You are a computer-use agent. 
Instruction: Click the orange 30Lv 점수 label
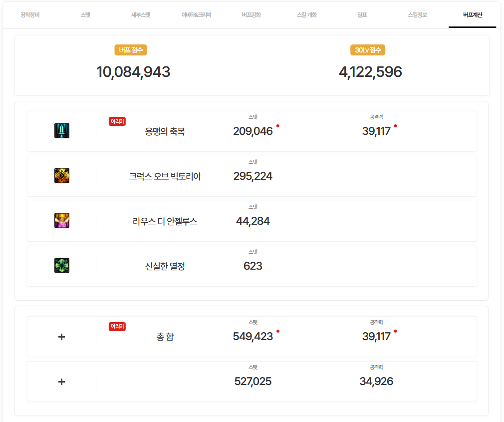[x=368, y=50]
